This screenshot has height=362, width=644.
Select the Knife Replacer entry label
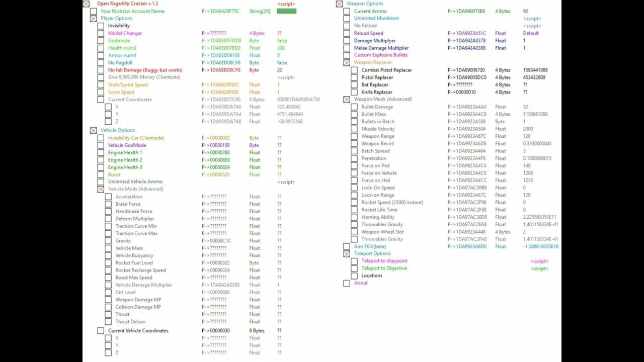(377, 92)
